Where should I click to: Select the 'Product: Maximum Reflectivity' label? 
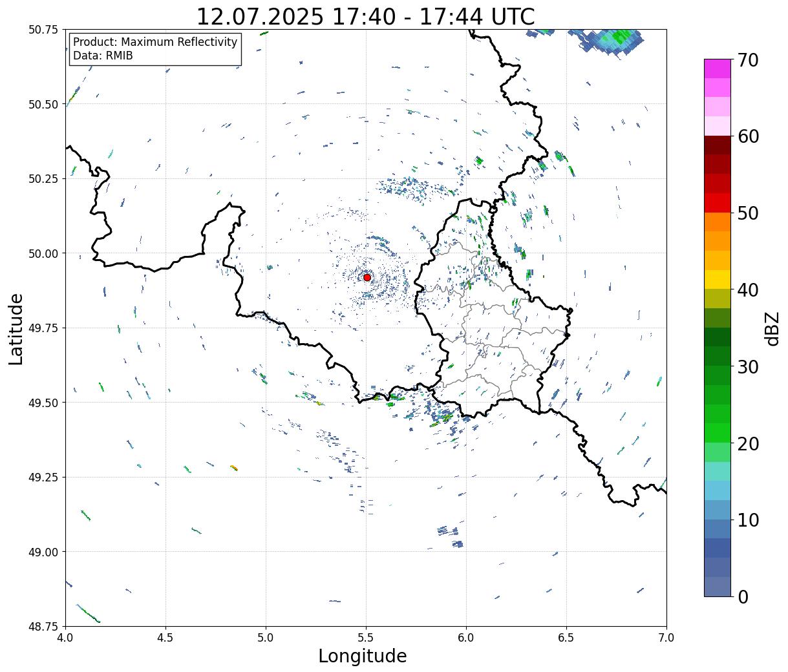point(155,42)
